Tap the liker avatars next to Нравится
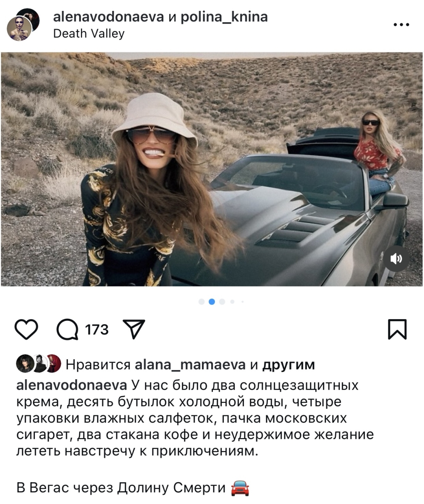 [x=38, y=364]
